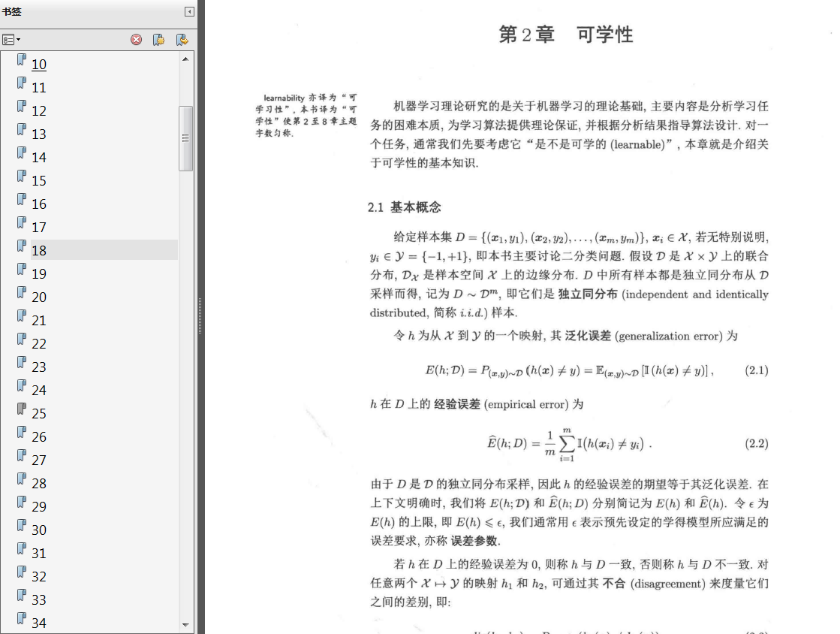Expand the current bookmark with the arrow bookmark icon
Image resolution: width=840 pixels, height=634 pixels.
click(x=182, y=40)
